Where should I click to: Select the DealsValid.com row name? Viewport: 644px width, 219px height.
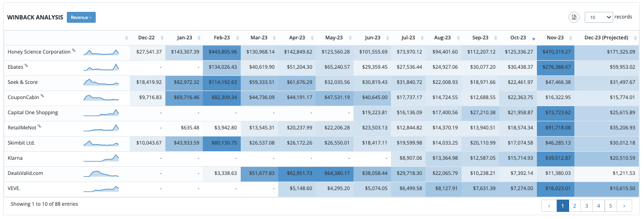26,173
